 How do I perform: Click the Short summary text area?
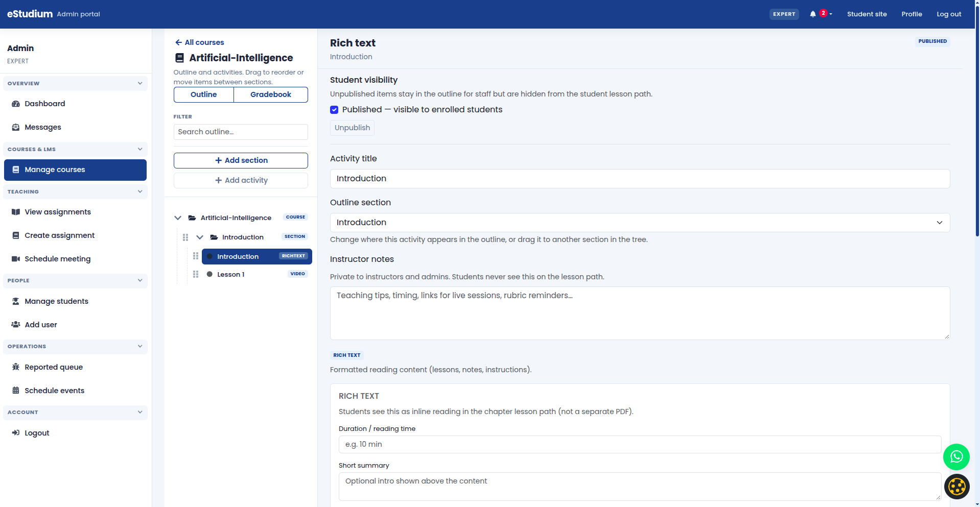point(640,487)
